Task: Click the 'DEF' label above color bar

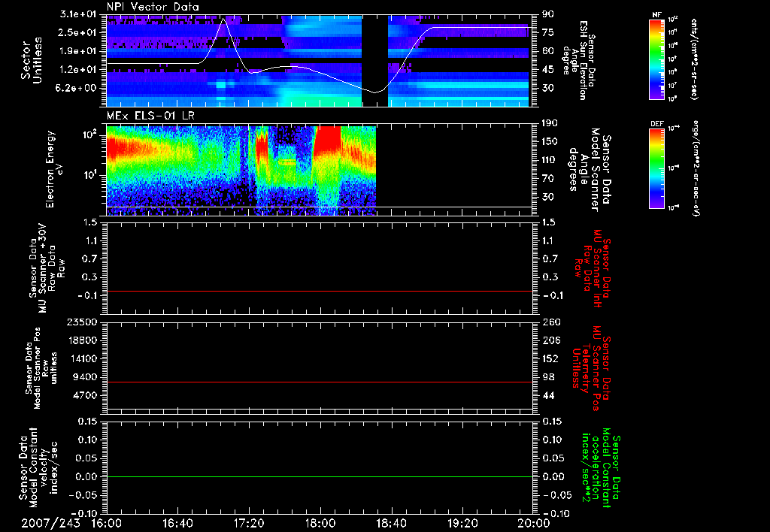Action: click(657, 124)
